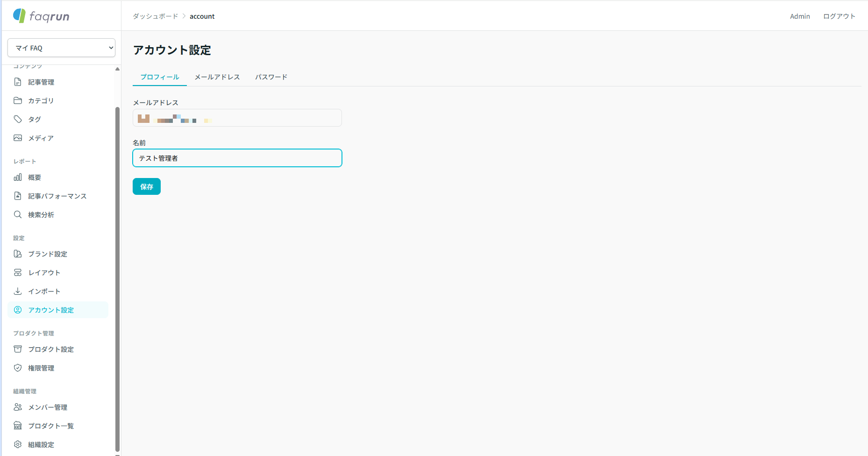The image size is (868, 456).
Task: Click the 組織管理 section label
Action: click(x=25, y=391)
